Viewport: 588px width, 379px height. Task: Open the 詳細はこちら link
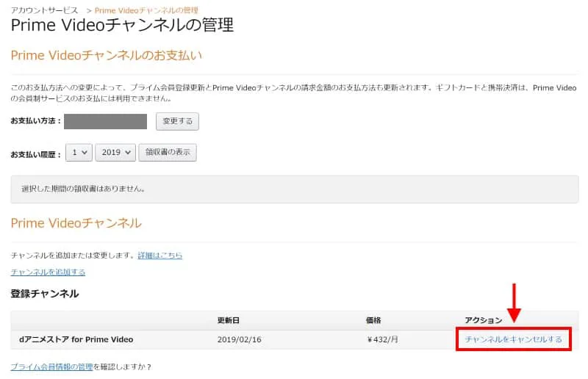[160, 256]
